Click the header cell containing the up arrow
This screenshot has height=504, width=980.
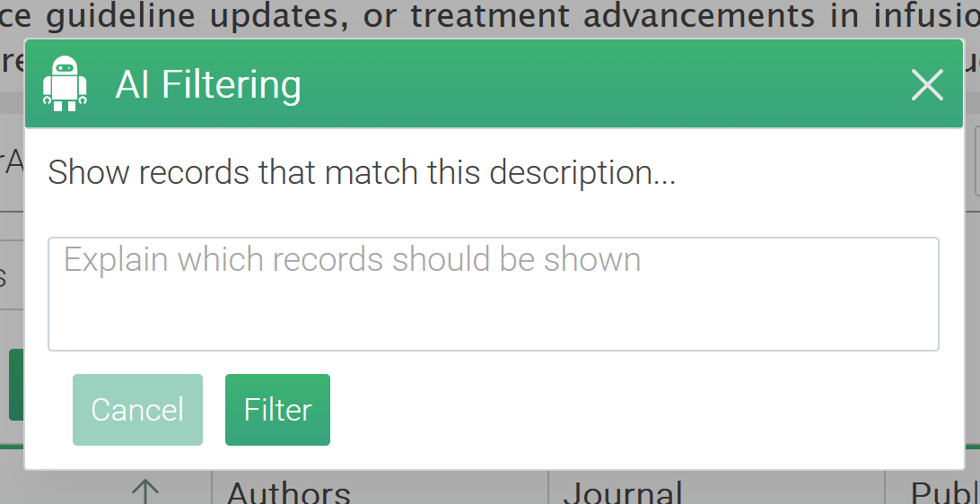[x=117, y=491]
